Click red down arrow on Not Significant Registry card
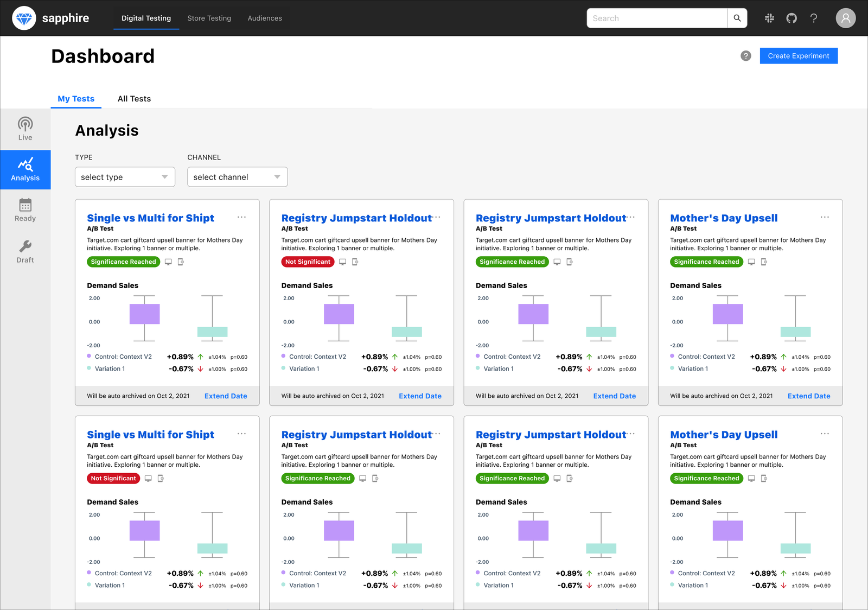 [395, 369]
